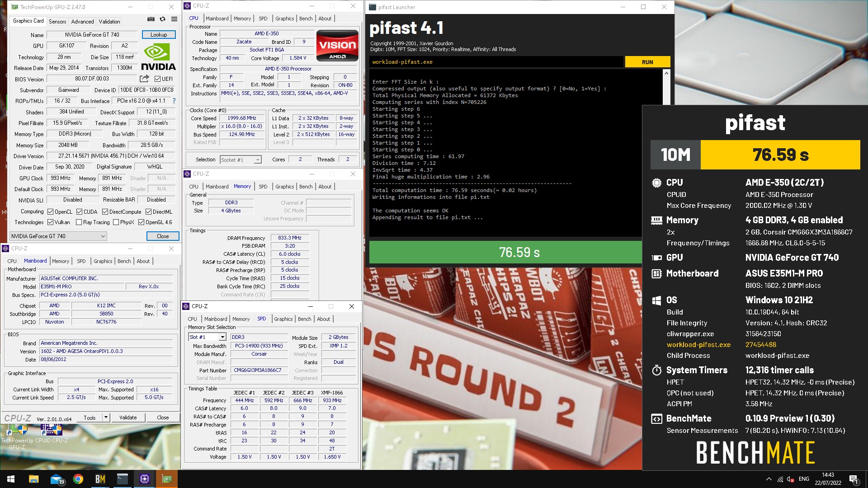Click Close button in CPU-Z Mainboard window
The width and height of the screenshot is (868, 488).
tap(163, 418)
